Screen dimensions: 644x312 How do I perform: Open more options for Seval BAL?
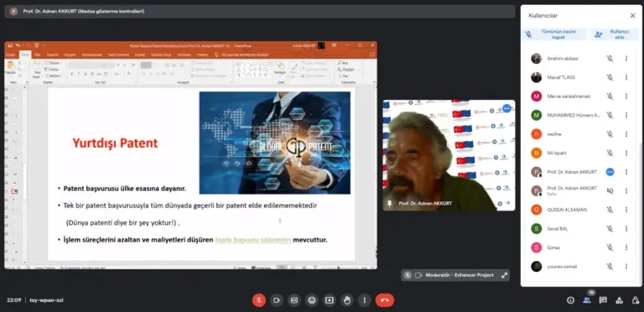626,228
